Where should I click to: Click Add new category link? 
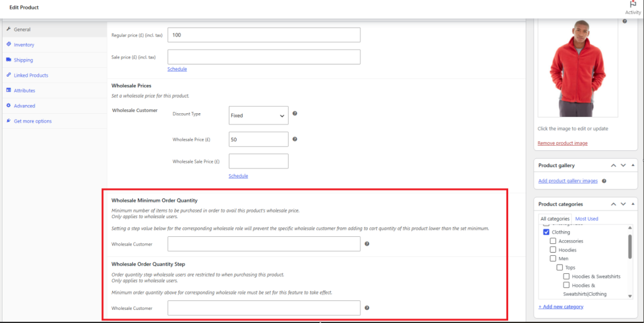point(560,307)
